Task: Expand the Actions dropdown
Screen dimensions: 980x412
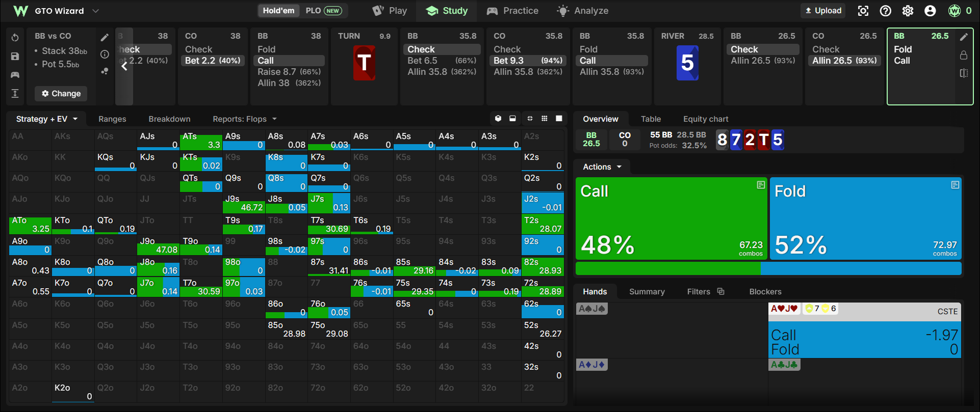Action: click(602, 167)
